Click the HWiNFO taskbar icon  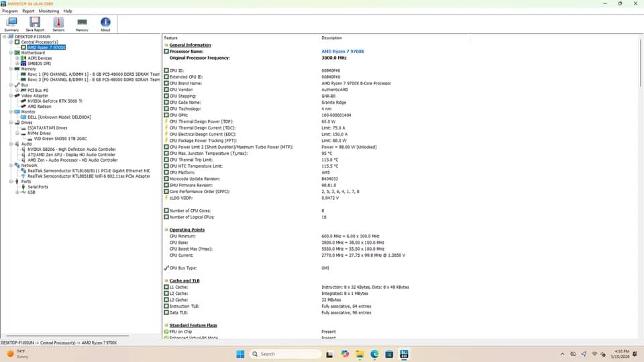pyautogui.click(x=404, y=354)
